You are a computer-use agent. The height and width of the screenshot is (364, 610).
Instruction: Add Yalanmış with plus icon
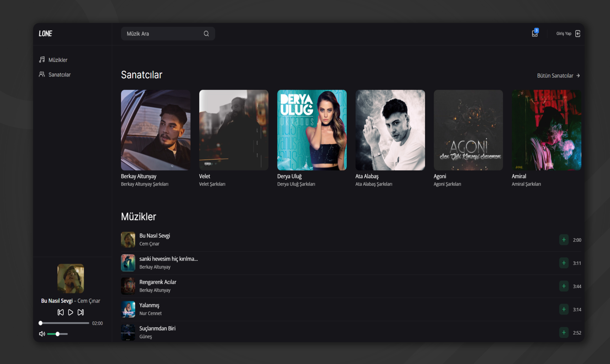pyautogui.click(x=564, y=309)
